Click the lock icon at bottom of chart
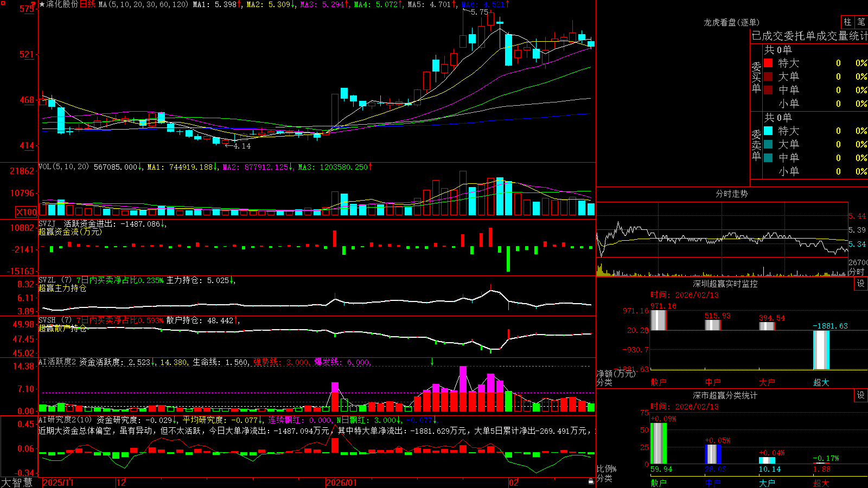The height and width of the screenshot is (488, 868). 591,481
